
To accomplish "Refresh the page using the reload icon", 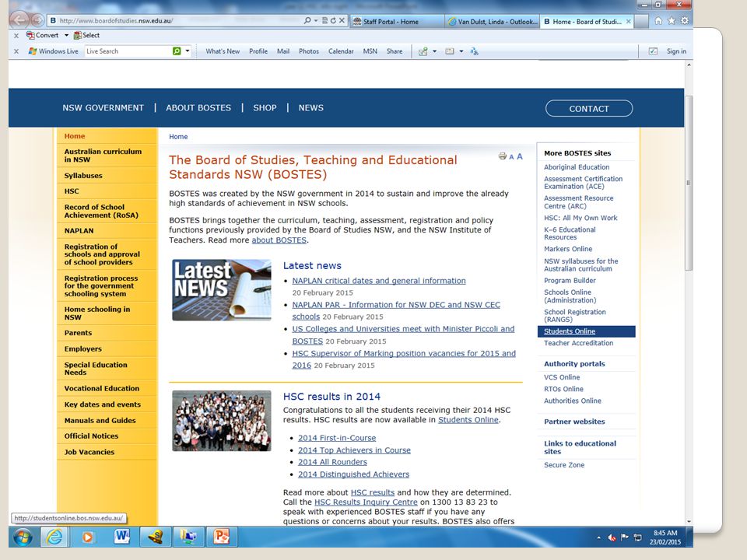I will 333,20.
